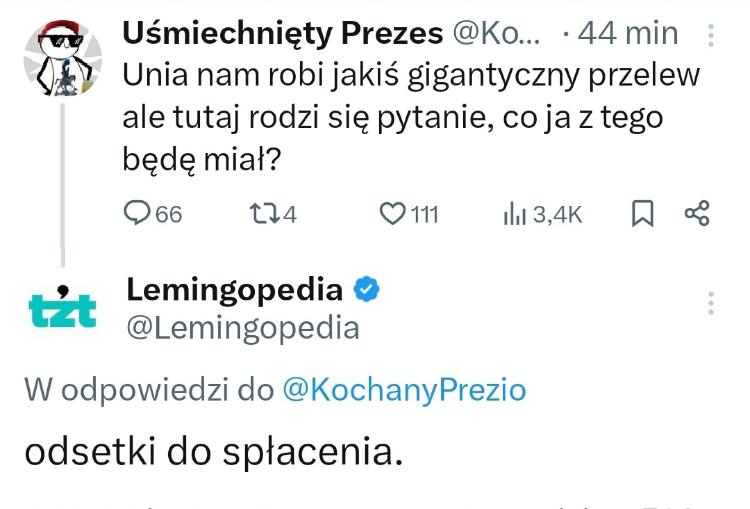Screen dimensions: 750x509
Task: Click the Uśmiechnięty Prezes display name
Action: 282,34
